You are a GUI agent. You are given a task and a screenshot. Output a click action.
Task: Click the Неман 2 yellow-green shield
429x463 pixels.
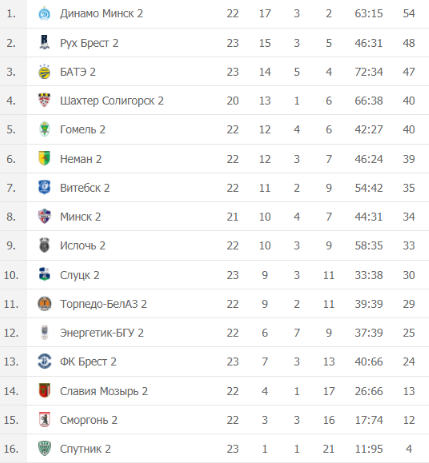tap(44, 159)
